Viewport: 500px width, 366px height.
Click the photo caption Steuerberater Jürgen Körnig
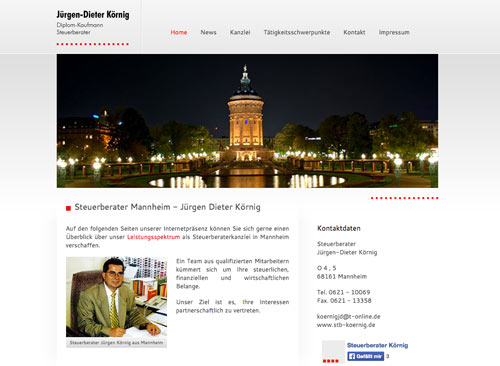click(116, 342)
